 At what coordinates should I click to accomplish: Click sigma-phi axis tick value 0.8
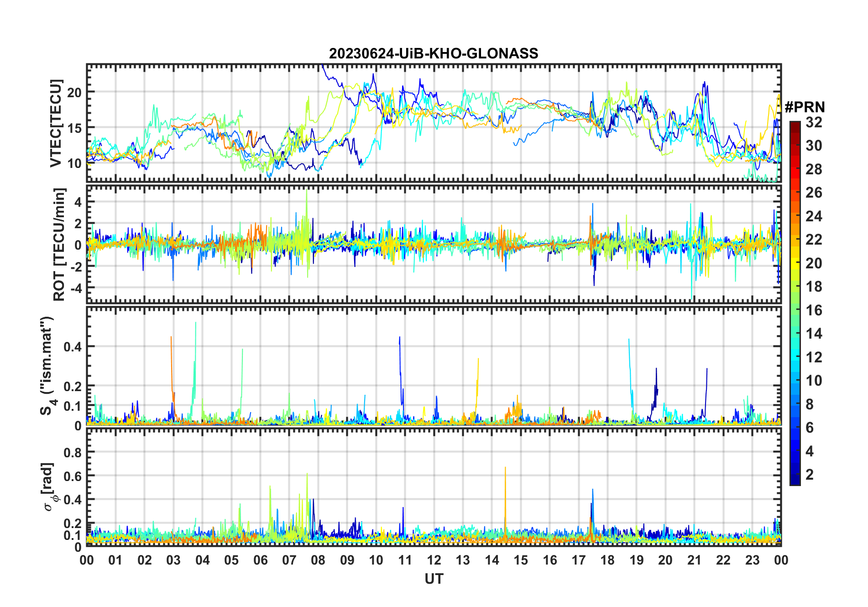click(x=73, y=452)
